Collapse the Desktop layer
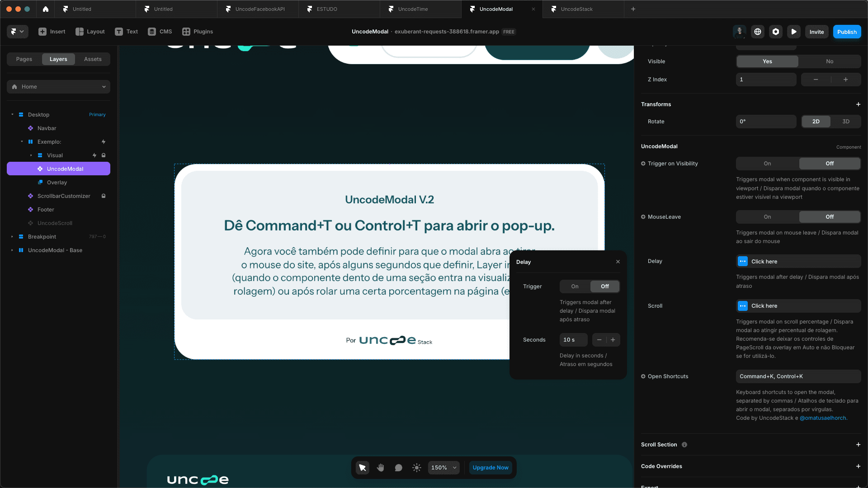Viewport: 868px width, 488px height. (x=12, y=115)
